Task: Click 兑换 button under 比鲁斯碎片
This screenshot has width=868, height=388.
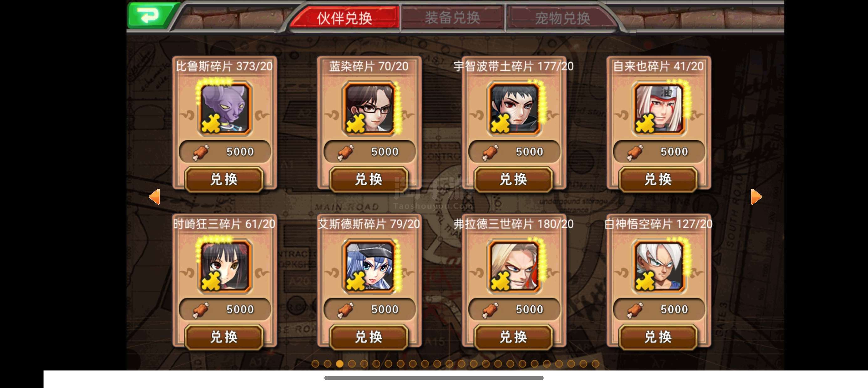Action: coord(224,180)
